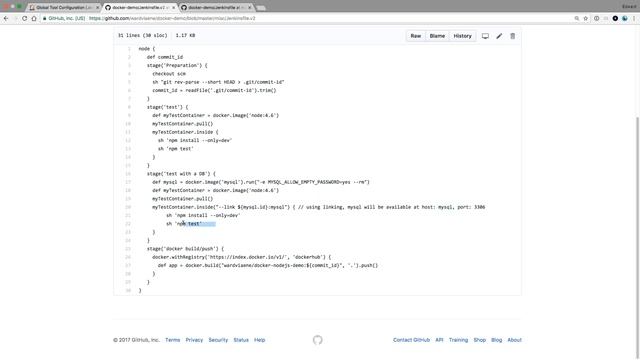Click the readFile commit_id line
This screenshot has height=360, width=640.
point(214,91)
